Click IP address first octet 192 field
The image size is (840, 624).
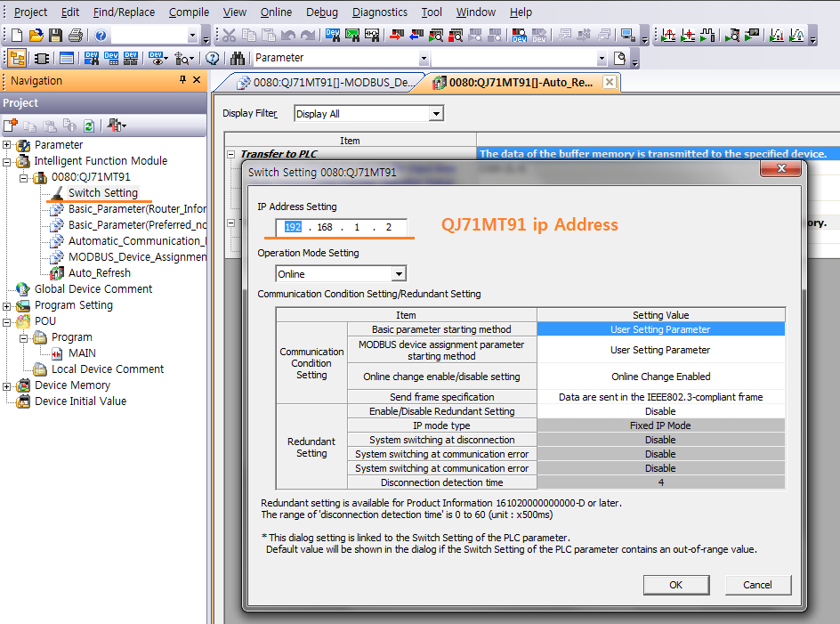(x=293, y=227)
